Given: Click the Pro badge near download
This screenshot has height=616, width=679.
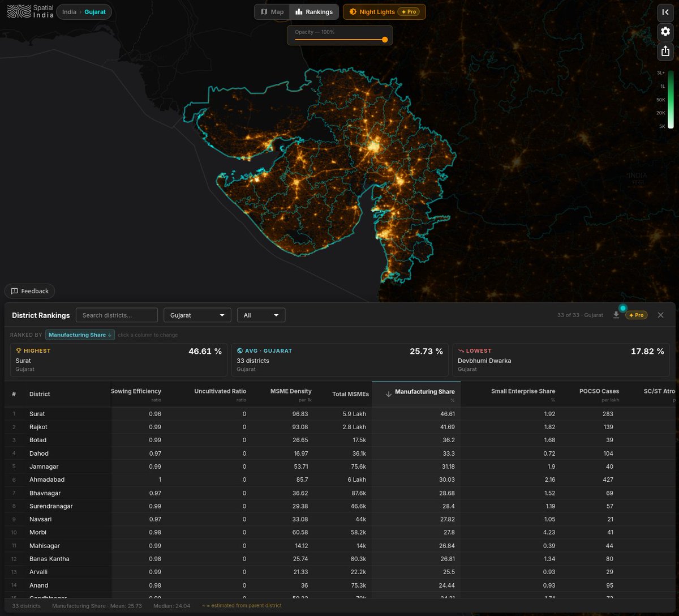Looking at the screenshot, I should pyautogui.click(x=637, y=315).
